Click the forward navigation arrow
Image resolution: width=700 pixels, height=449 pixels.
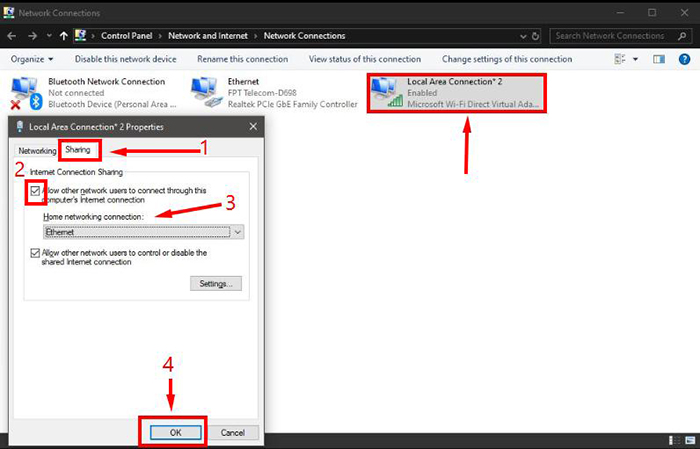[31, 35]
